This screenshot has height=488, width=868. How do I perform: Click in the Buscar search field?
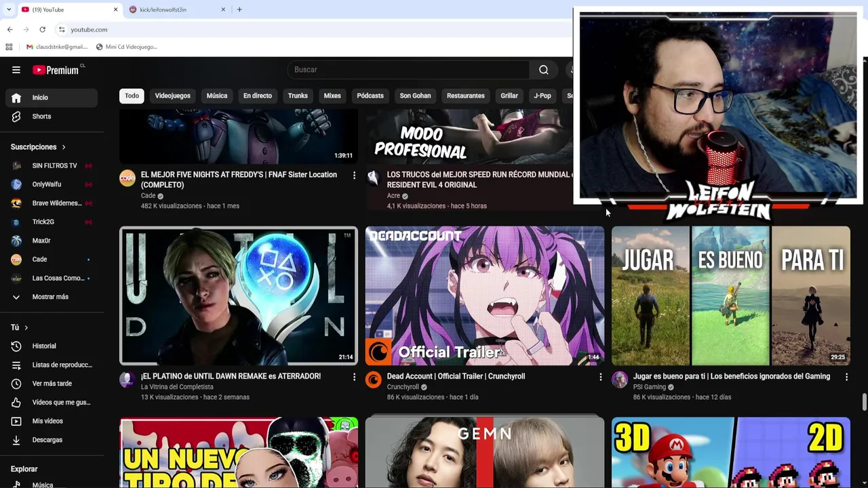(x=408, y=70)
